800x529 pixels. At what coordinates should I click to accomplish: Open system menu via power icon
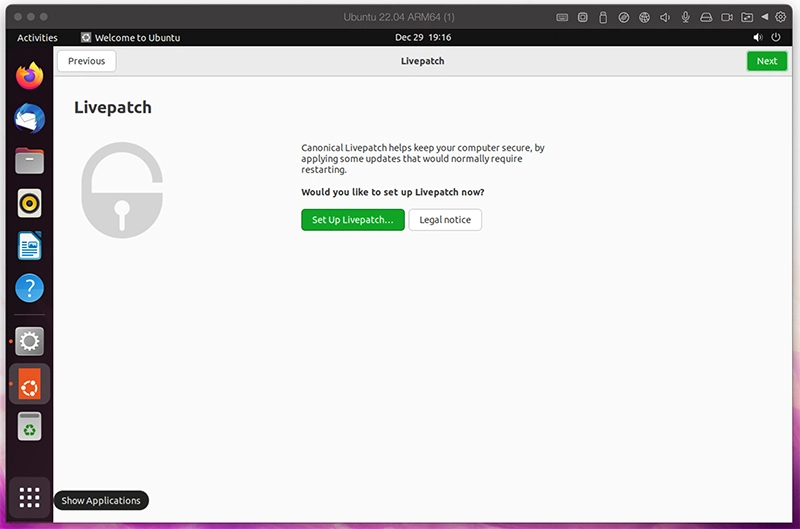click(776, 37)
